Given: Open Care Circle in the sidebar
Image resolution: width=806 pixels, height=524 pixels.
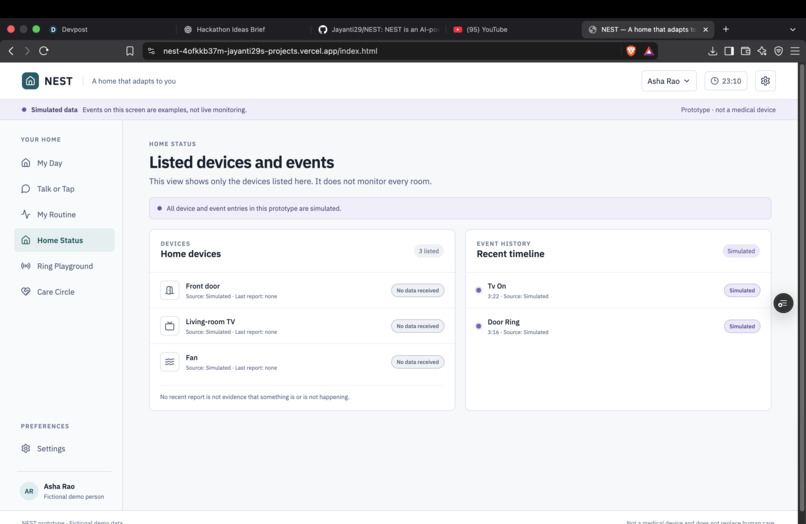Looking at the screenshot, I should [x=64, y=292].
